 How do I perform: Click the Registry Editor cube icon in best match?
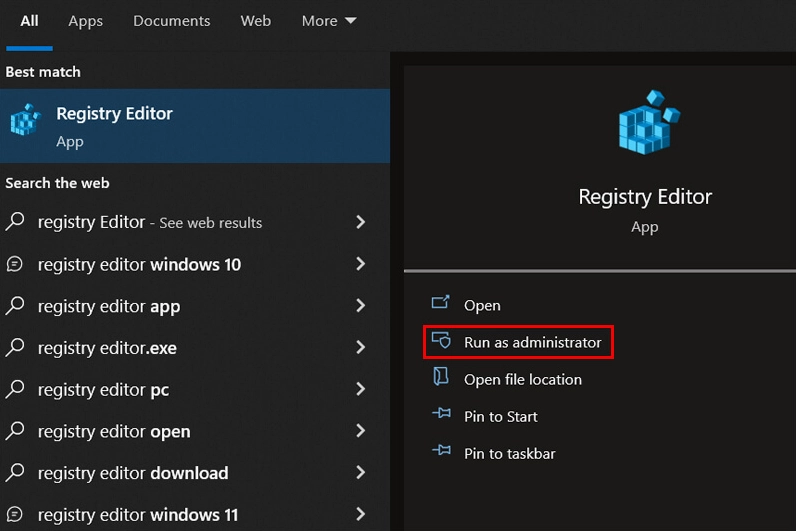tap(25, 120)
